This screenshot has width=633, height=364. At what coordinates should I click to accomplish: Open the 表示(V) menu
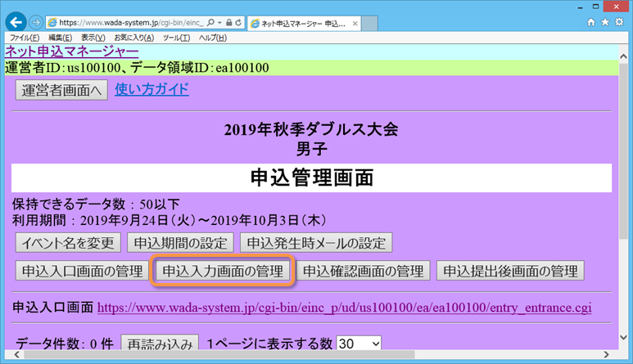(x=93, y=38)
